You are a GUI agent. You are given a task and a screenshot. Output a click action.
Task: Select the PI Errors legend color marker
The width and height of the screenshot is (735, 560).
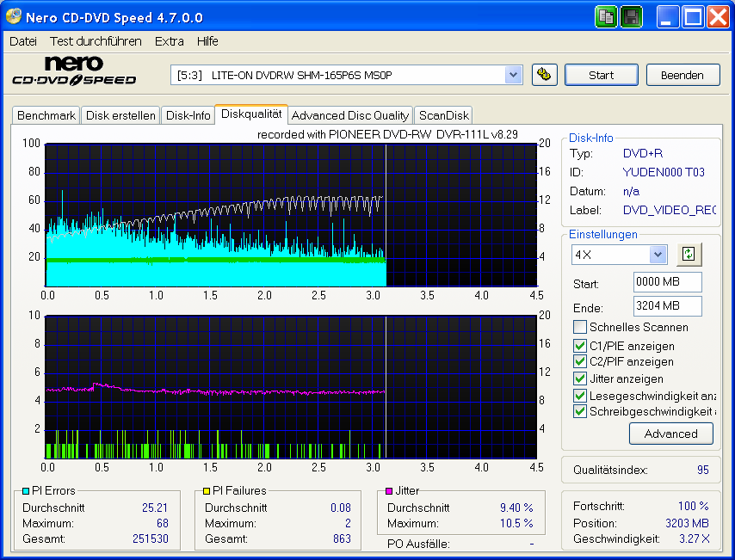point(27,490)
